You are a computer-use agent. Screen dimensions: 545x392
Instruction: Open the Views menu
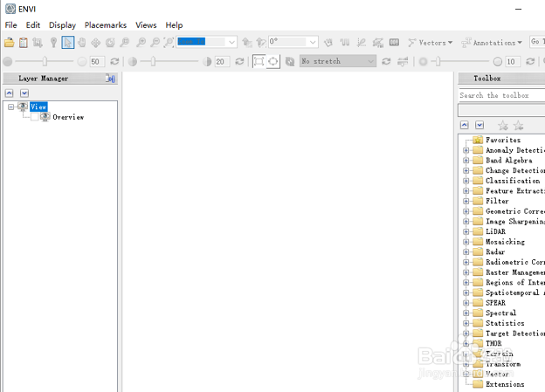tap(146, 25)
